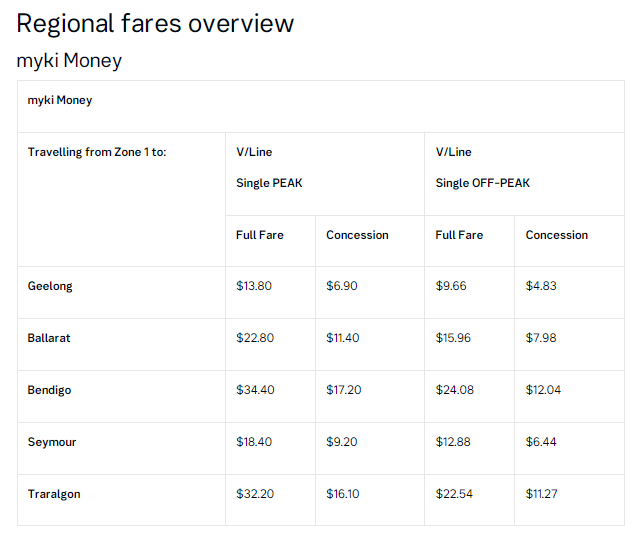Click Ballarat peak concession fare $11.40

pyautogui.click(x=342, y=338)
